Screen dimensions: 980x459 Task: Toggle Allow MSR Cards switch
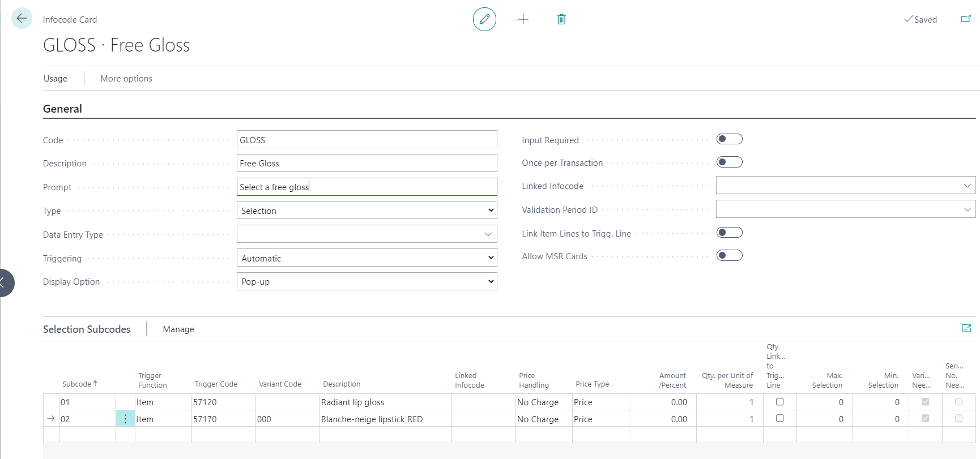tap(729, 256)
